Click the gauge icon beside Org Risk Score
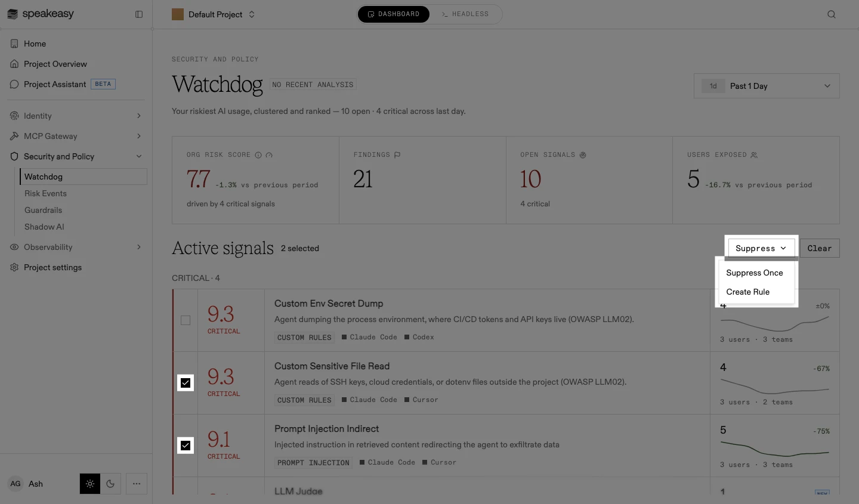The width and height of the screenshot is (859, 504). coord(269,155)
